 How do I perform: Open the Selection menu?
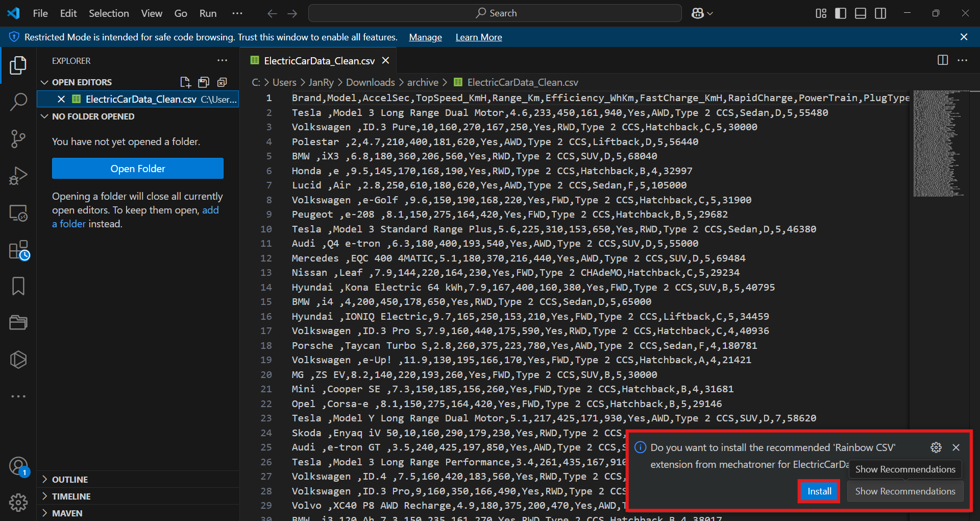tap(109, 13)
